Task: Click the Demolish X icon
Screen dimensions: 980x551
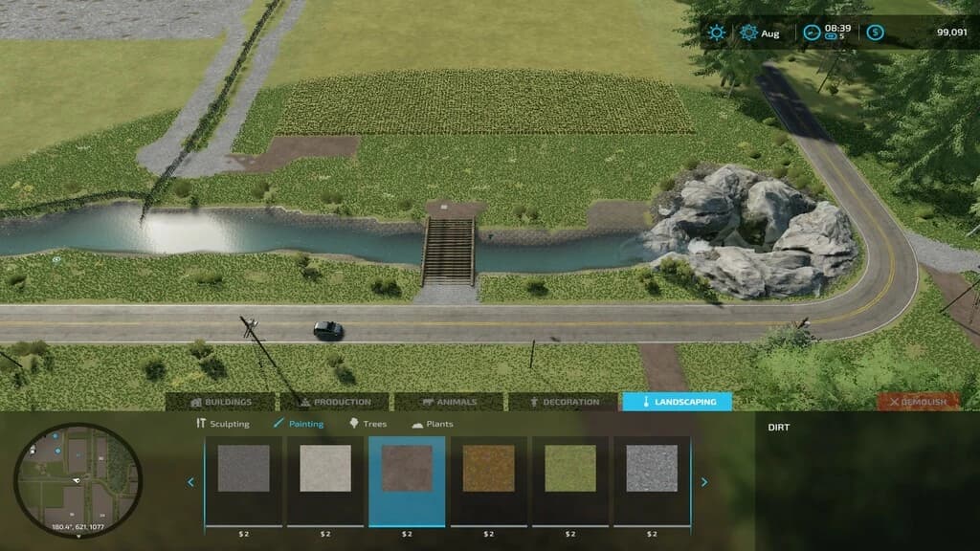Action: coord(894,403)
